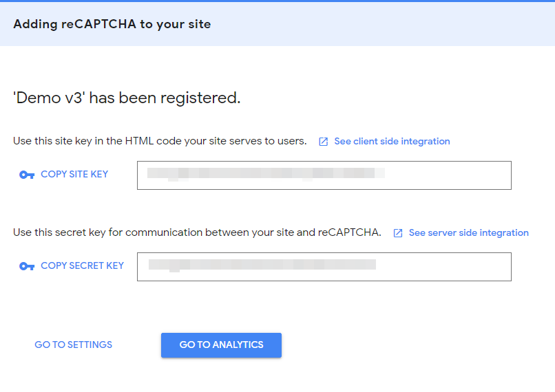This screenshot has width=555, height=392.
Task: Copy the secret key using COPY SECRET KEY
Action: point(82,266)
